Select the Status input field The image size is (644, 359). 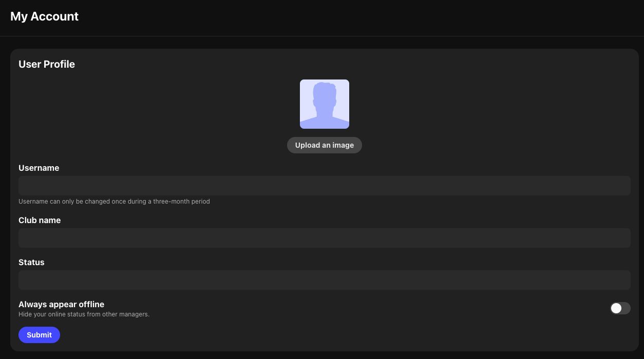[x=324, y=280]
